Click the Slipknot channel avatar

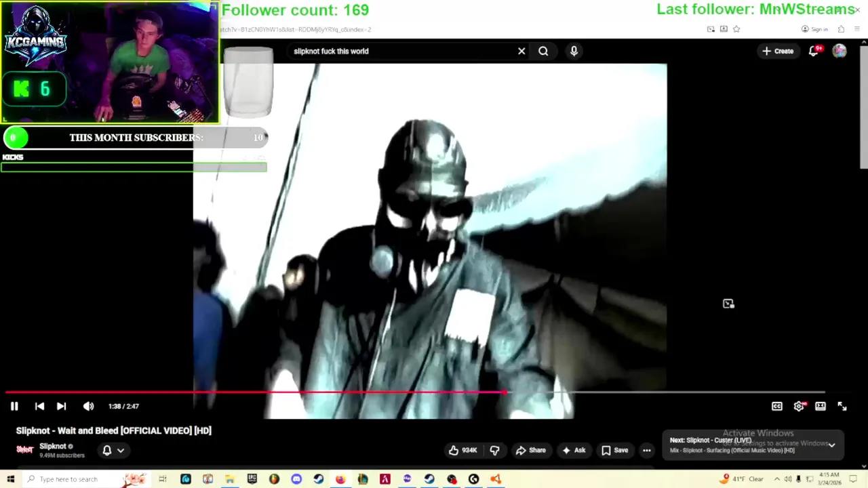coord(25,450)
